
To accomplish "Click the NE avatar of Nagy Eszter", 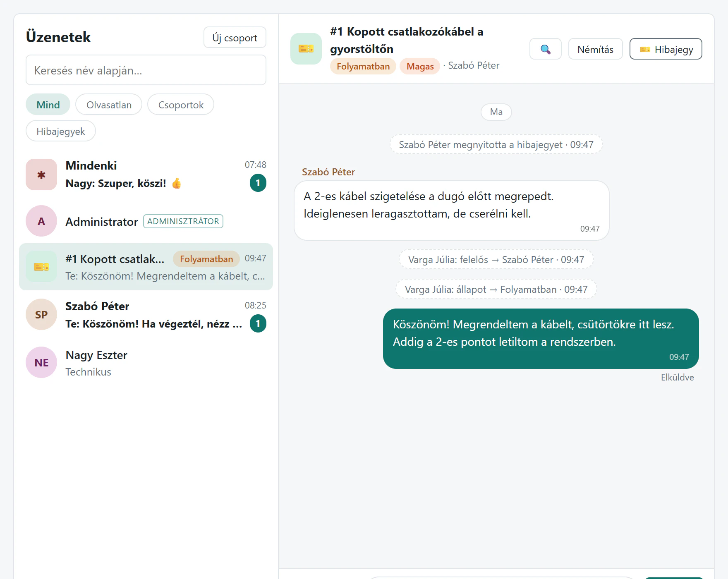I will 41,362.
